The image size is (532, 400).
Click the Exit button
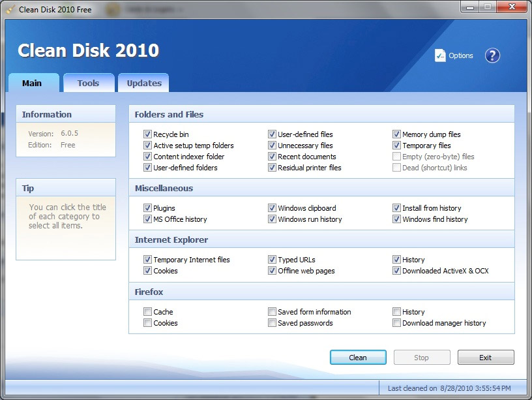click(485, 357)
